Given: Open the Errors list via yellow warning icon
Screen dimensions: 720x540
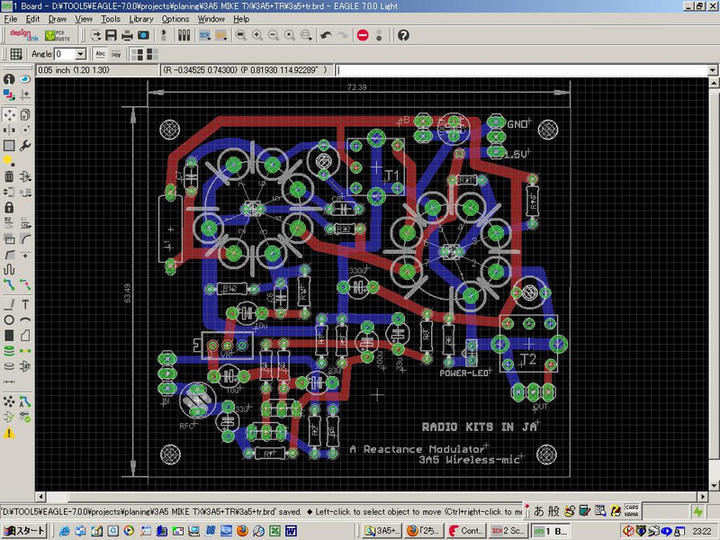Looking at the screenshot, I should coord(8,433).
